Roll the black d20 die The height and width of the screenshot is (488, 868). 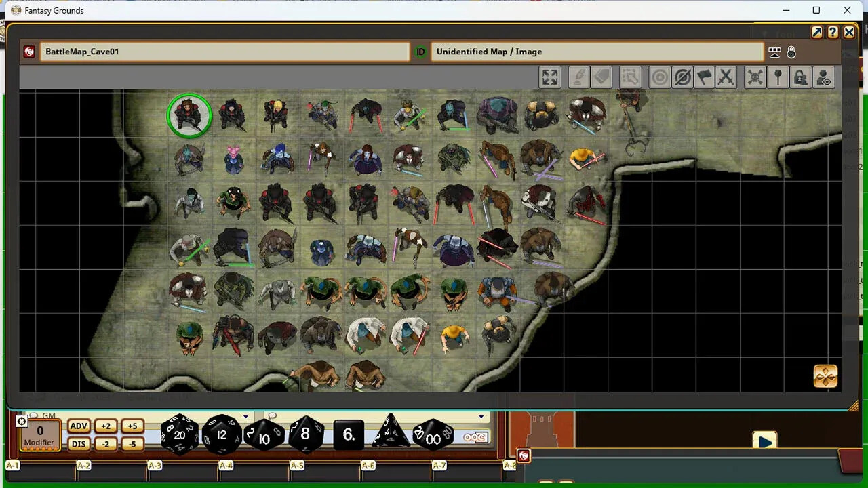179,435
